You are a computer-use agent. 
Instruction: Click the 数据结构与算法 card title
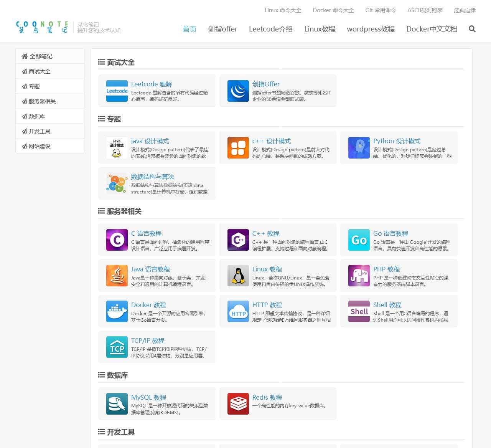[153, 177]
